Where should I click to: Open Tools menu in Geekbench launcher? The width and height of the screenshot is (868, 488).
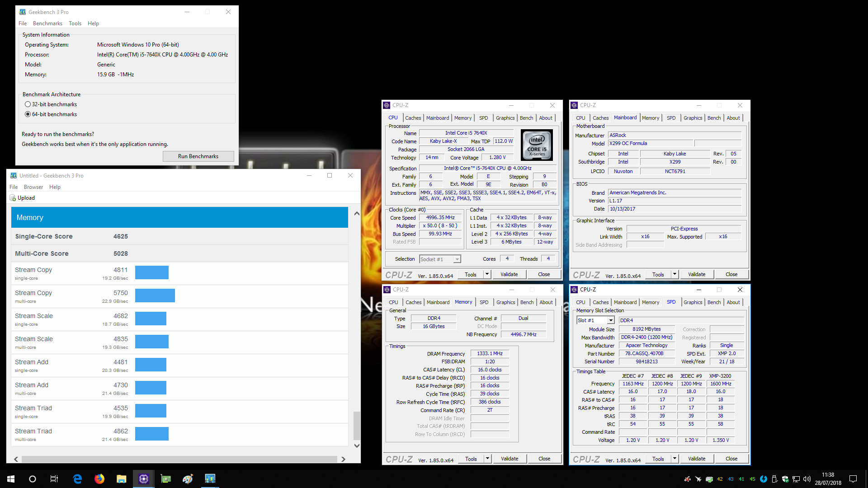coord(75,23)
